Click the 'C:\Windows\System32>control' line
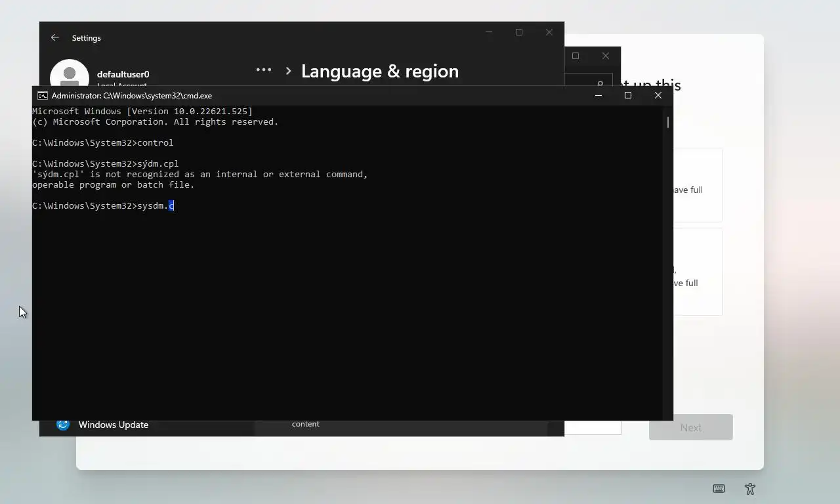 [x=103, y=142]
